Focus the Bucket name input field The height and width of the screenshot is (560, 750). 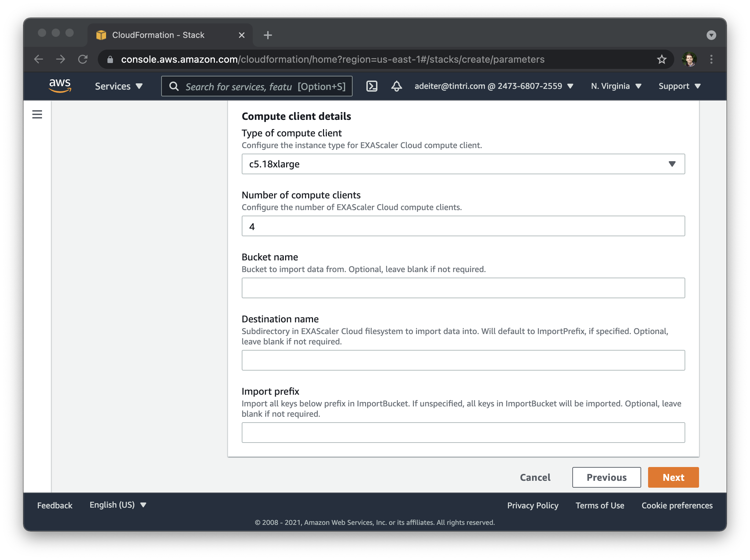pyautogui.click(x=463, y=288)
